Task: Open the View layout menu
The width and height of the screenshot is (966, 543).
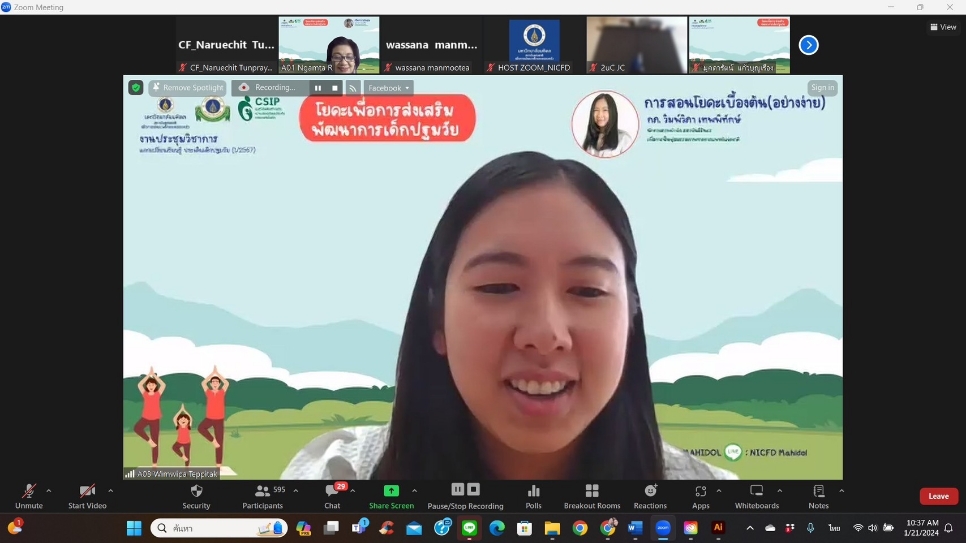Action: pos(943,27)
